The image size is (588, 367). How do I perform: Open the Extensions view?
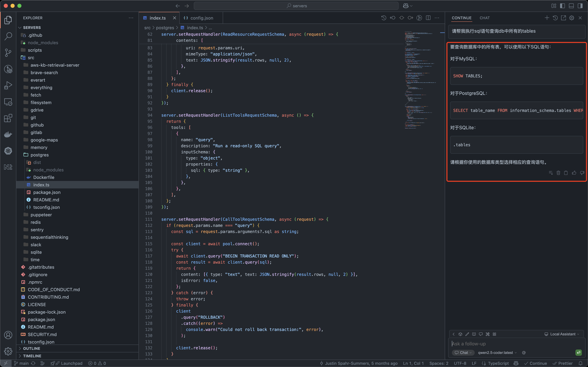8,118
